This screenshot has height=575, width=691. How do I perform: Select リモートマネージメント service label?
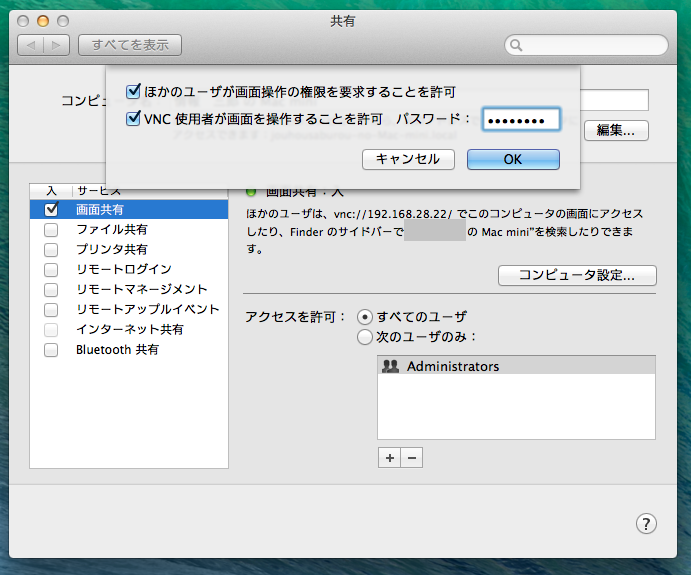click(141, 290)
